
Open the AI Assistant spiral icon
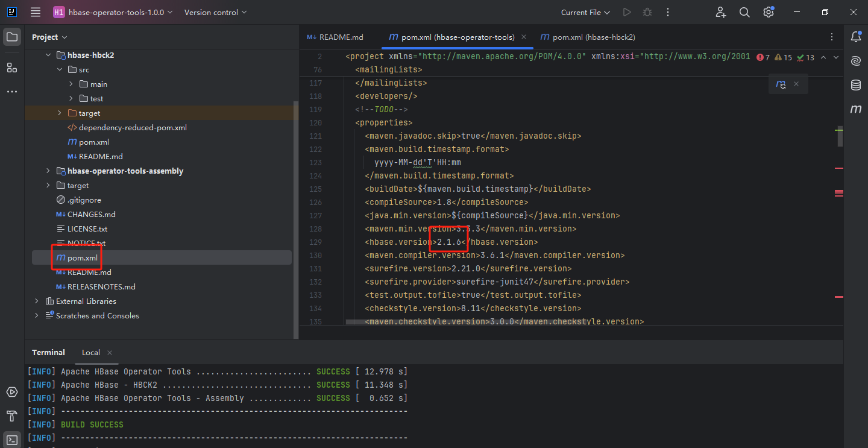point(856,61)
